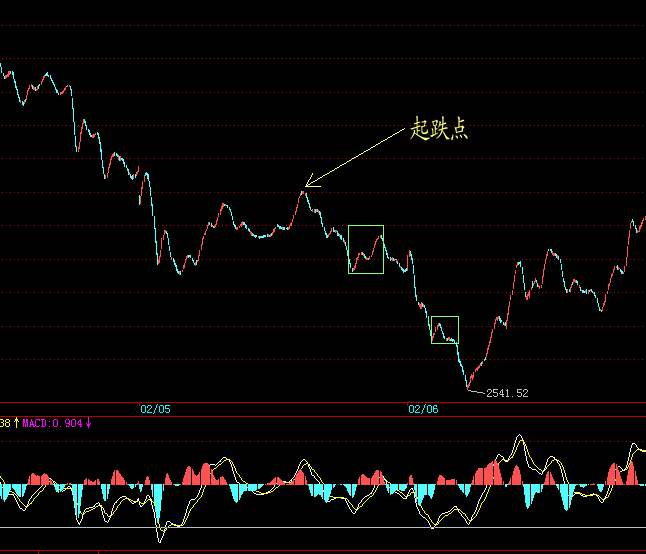Viewport: 646px width, 554px height.
Task: Click the lowest trough of the price line
Action: pyautogui.click(x=468, y=387)
